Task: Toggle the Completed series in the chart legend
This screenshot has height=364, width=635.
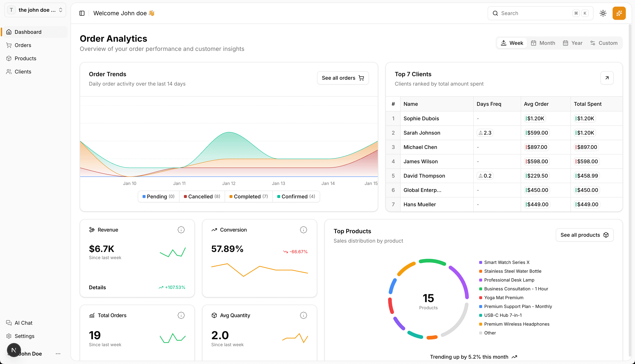Action: click(x=248, y=196)
